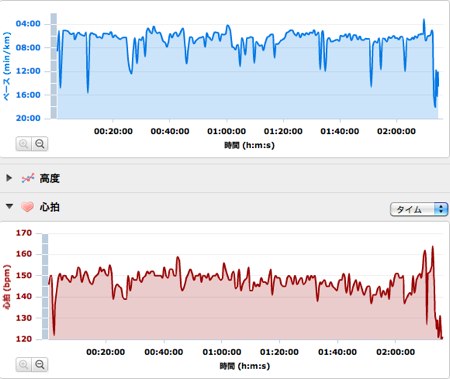Zoom out on the heart rate chart
Image resolution: width=450 pixels, height=379 pixels.
click(x=40, y=365)
